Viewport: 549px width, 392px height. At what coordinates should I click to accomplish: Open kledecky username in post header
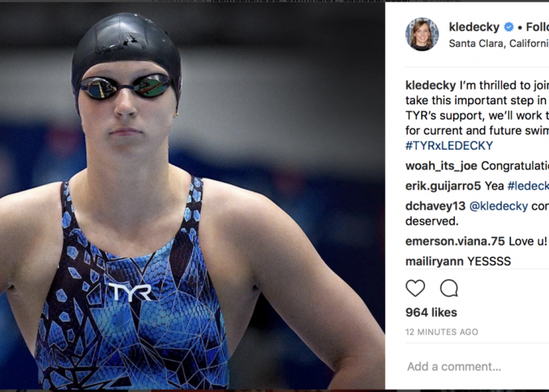[474, 27]
